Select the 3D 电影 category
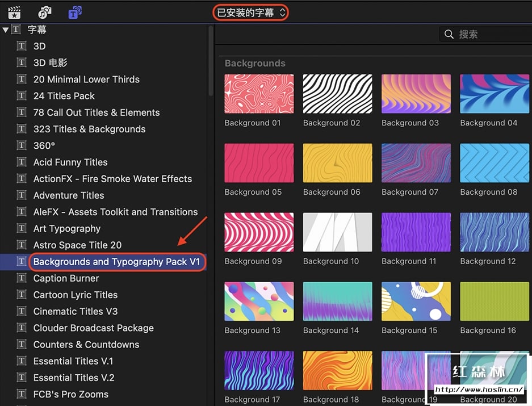The width and height of the screenshot is (532, 406). coord(50,63)
